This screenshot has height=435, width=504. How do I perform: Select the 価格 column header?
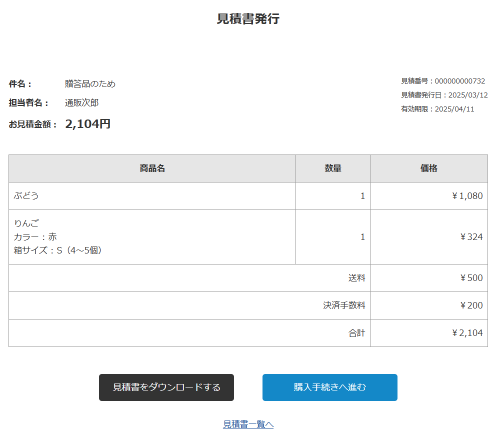pyautogui.click(x=429, y=168)
